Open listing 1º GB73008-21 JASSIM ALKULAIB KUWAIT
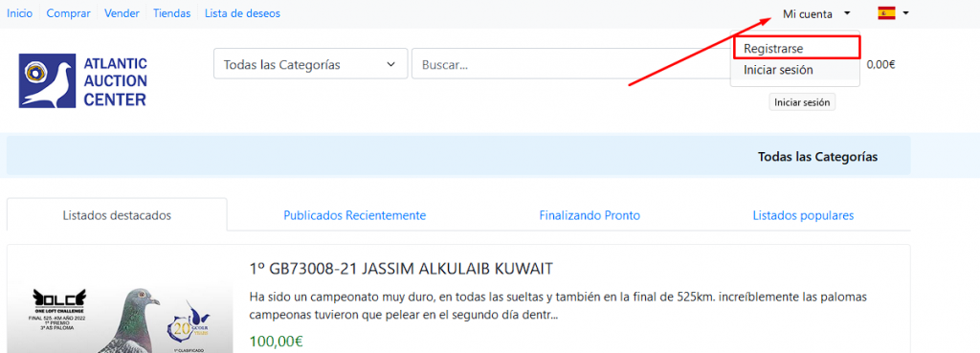This screenshot has width=980, height=353. point(401,269)
